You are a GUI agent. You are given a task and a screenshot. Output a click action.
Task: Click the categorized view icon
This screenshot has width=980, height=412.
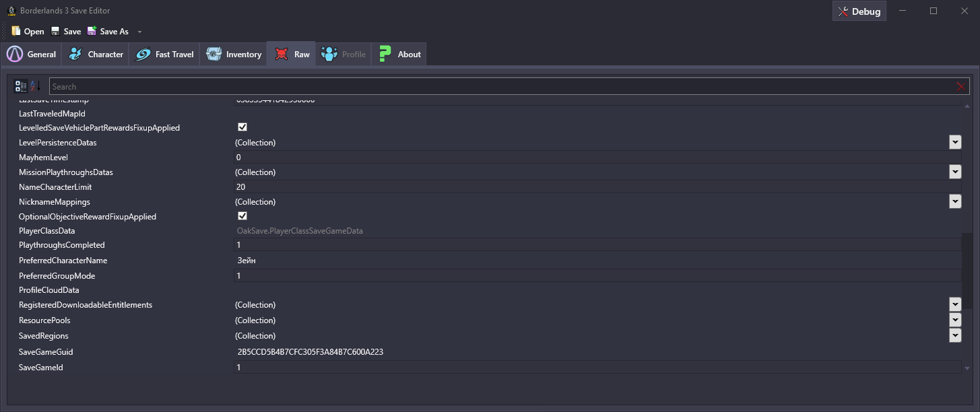(x=21, y=86)
